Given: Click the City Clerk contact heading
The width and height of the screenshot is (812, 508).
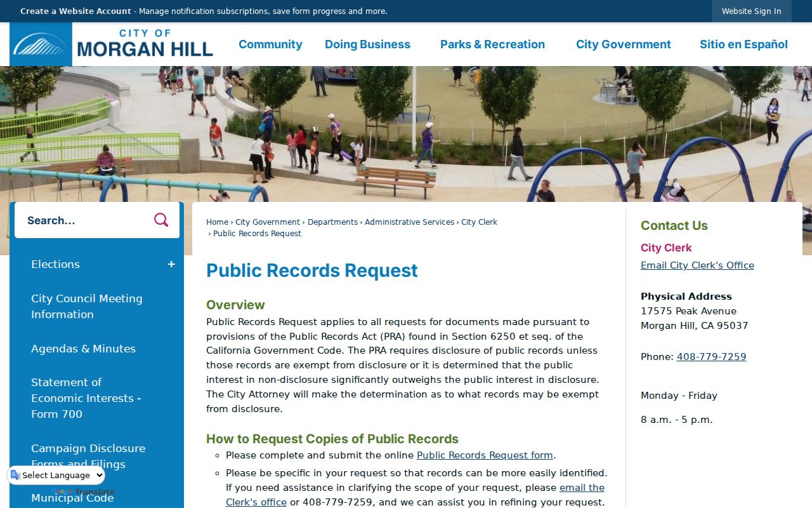Looking at the screenshot, I should tap(666, 248).
